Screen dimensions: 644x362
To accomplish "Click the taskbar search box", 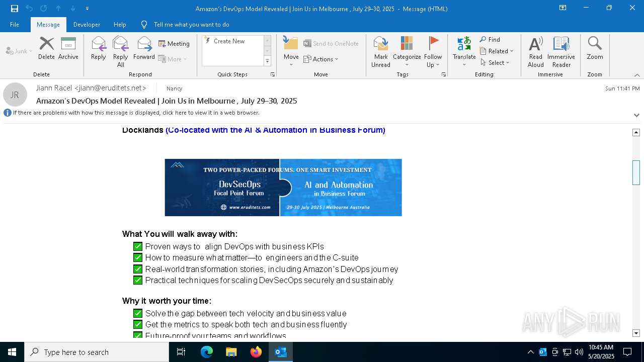I will coord(97,352).
